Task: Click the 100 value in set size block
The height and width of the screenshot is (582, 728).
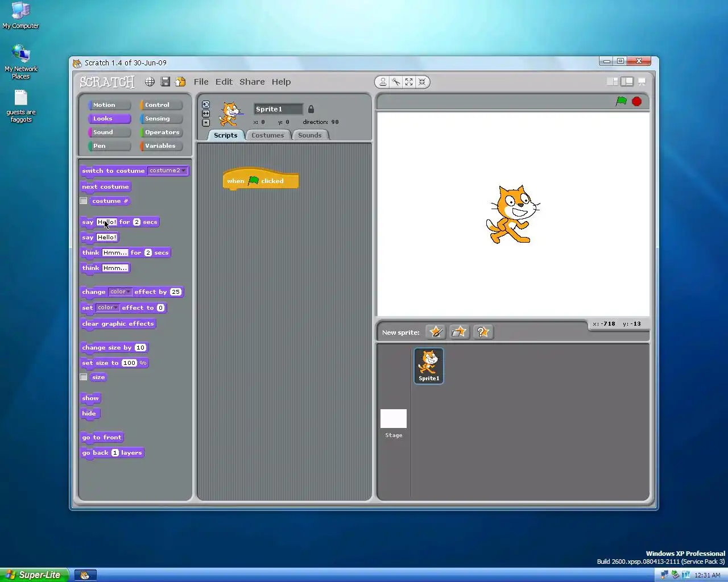Action: (x=129, y=363)
